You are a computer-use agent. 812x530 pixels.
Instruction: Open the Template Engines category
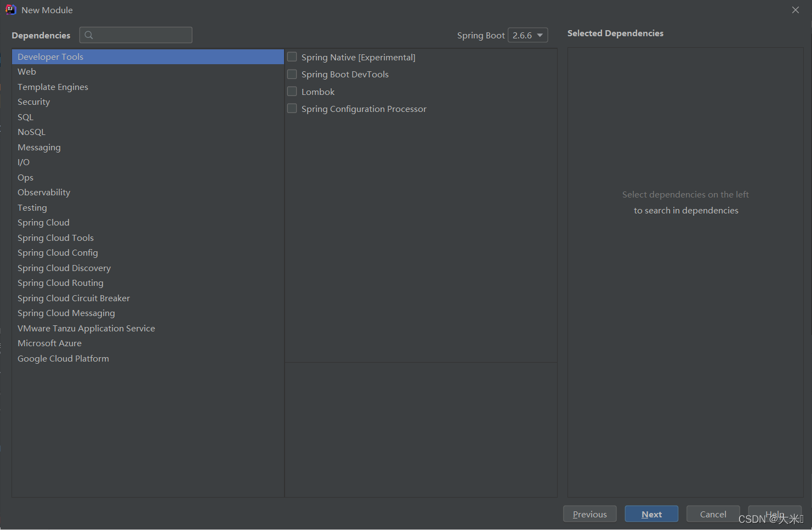148,87
